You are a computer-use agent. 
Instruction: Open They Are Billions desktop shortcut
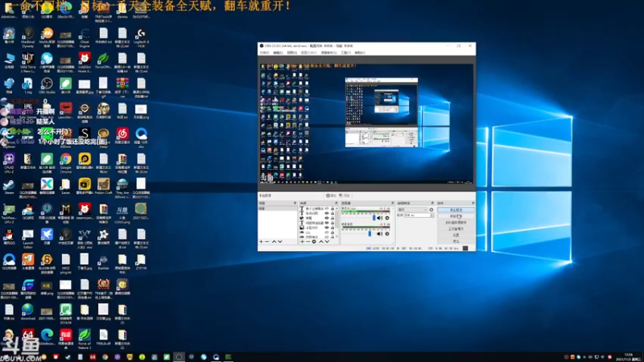coord(122,188)
